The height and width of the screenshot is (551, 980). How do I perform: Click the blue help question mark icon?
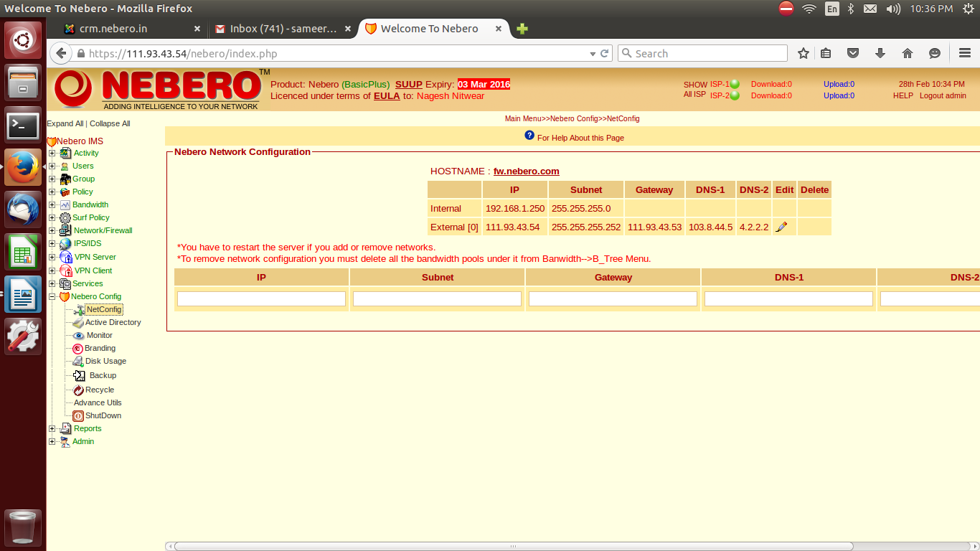tap(529, 136)
